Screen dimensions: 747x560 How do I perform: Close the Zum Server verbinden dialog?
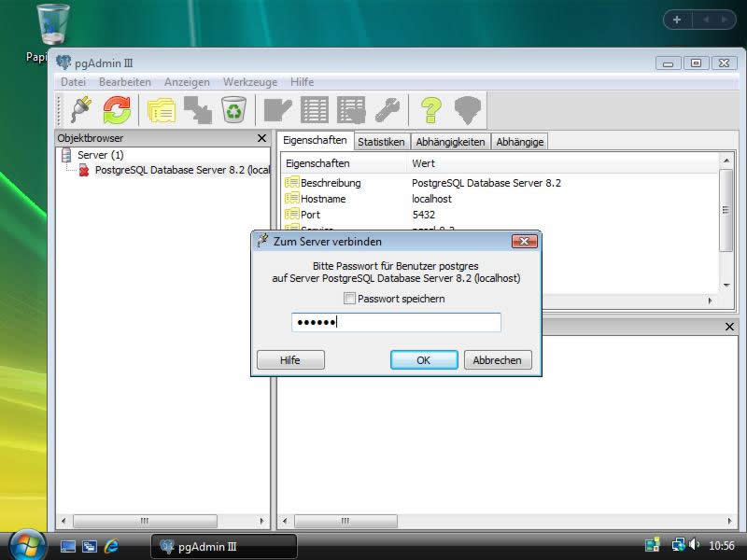(x=524, y=242)
